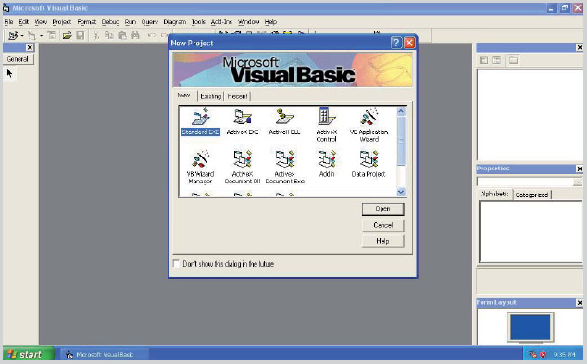Screen dimensions: 588x364
Task: Click the General toolbox tab button
Action: point(18,59)
